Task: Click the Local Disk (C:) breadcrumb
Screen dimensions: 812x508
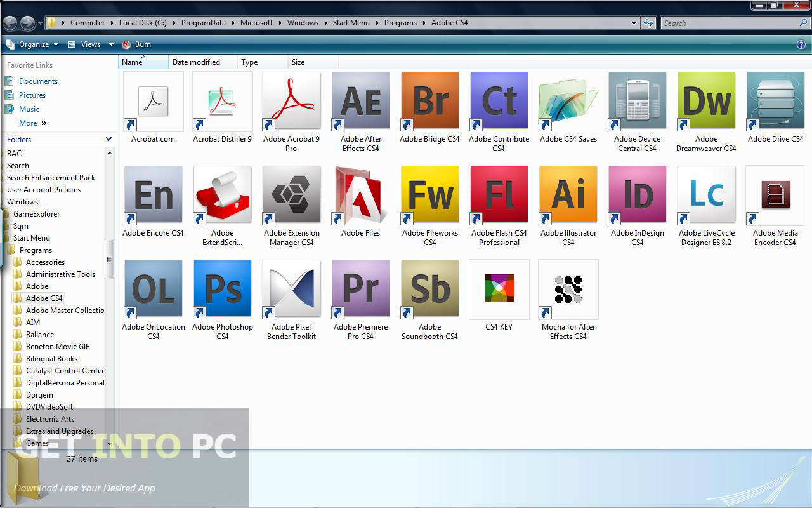Action: pyautogui.click(x=143, y=23)
